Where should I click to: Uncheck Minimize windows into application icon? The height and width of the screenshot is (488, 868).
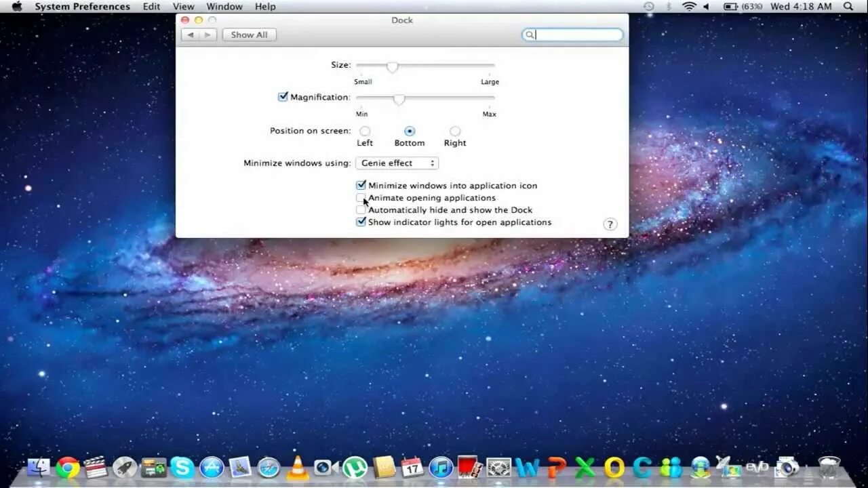click(361, 185)
